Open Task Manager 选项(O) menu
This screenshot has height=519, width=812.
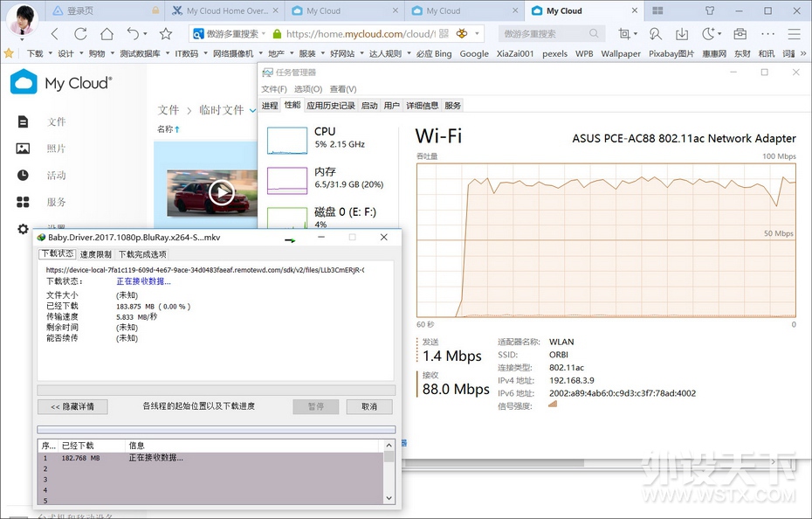308,89
